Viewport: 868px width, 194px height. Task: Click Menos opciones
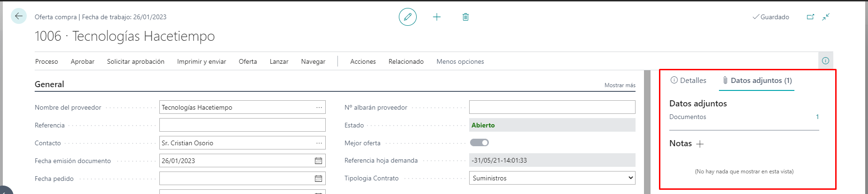(x=460, y=61)
